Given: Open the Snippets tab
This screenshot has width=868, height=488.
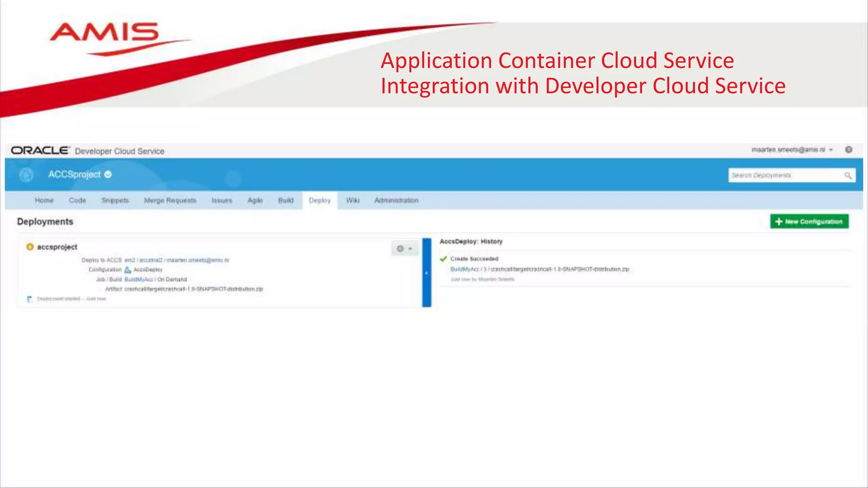Looking at the screenshot, I should click(115, 200).
